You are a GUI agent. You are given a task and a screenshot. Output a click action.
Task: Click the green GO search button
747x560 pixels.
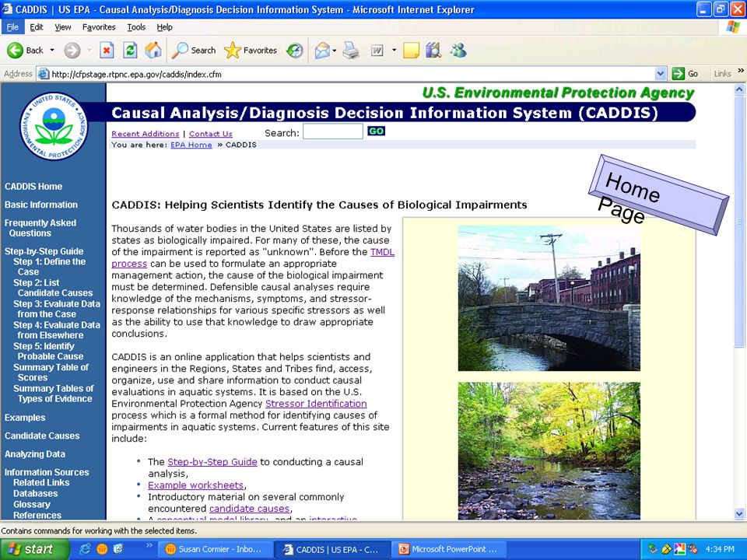coord(376,131)
